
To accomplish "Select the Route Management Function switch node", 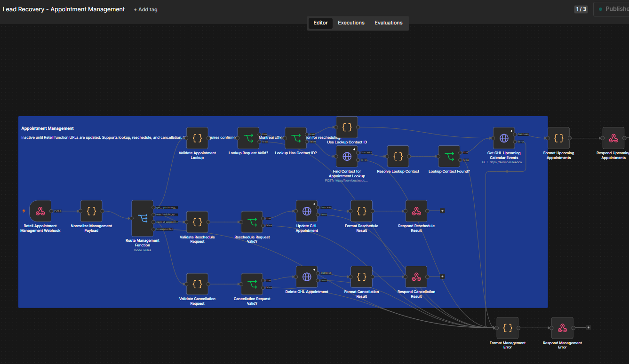I will (143, 218).
